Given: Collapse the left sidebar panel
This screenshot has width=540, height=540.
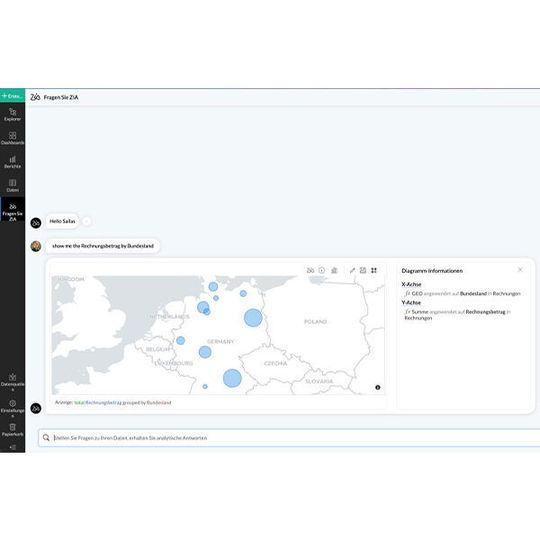Looking at the screenshot, I should (12, 447).
